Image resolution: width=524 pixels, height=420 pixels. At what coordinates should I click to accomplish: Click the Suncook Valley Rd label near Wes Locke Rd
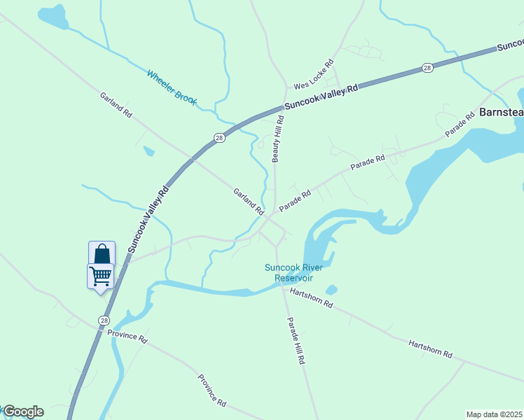point(321,97)
